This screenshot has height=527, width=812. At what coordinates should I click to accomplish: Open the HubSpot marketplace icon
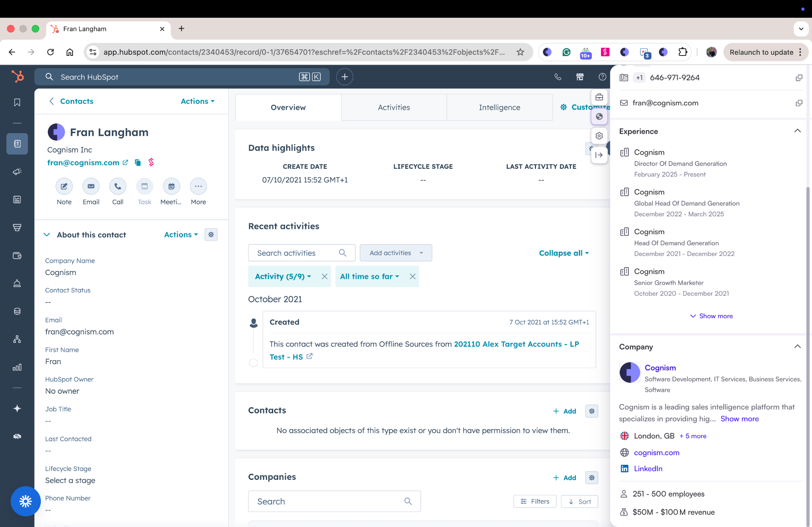point(580,77)
